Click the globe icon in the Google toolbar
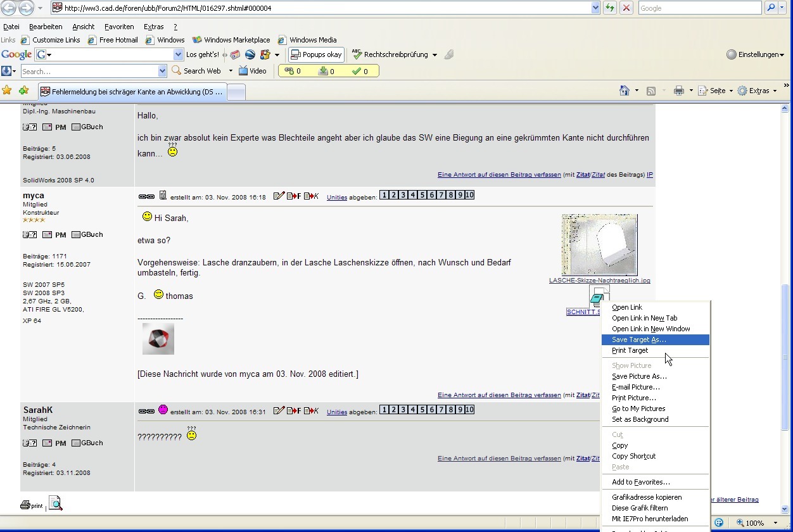The image size is (793, 532). 250,54
